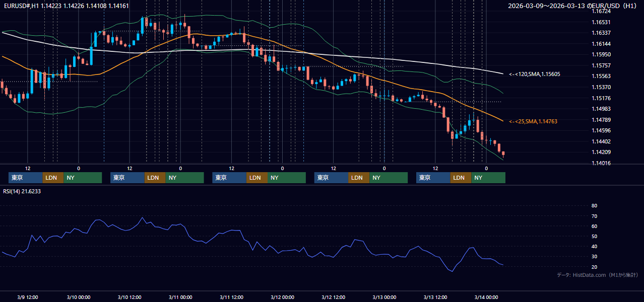Click price axis value 1.14983
The image size is (644, 302).
[x=601, y=109]
